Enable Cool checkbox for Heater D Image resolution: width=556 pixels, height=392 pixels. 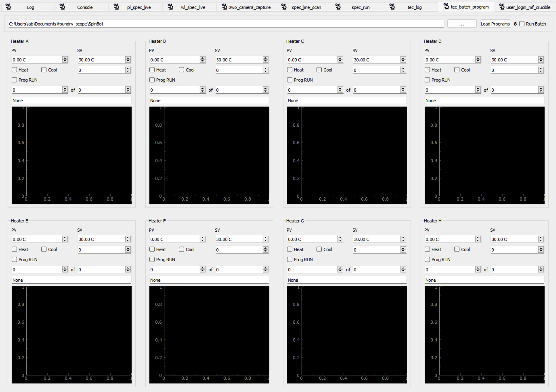(457, 70)
